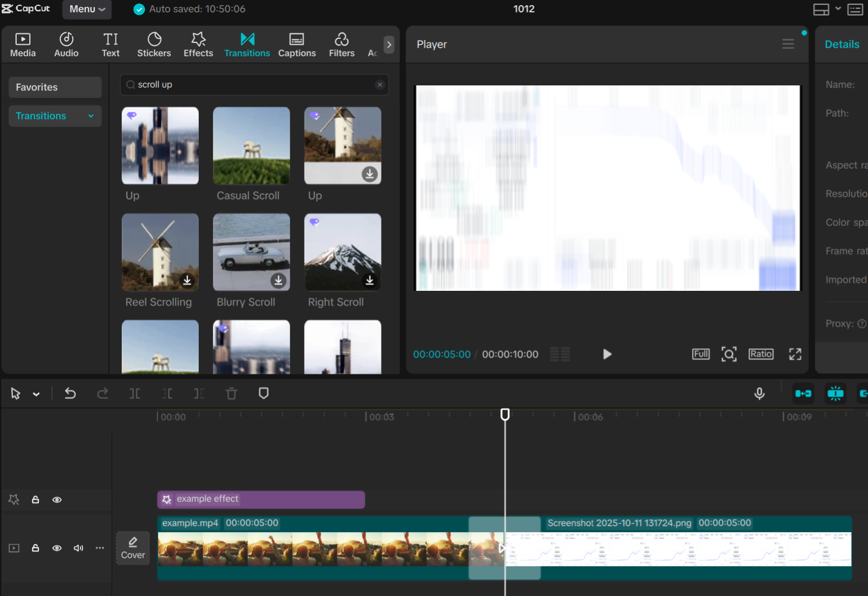Hide the example effect track

[x=57, y=500]
